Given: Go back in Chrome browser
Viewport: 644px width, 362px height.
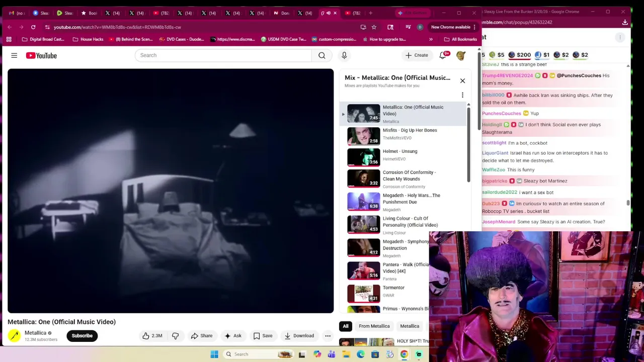Looking at the screenshot, I should [9, 27].
